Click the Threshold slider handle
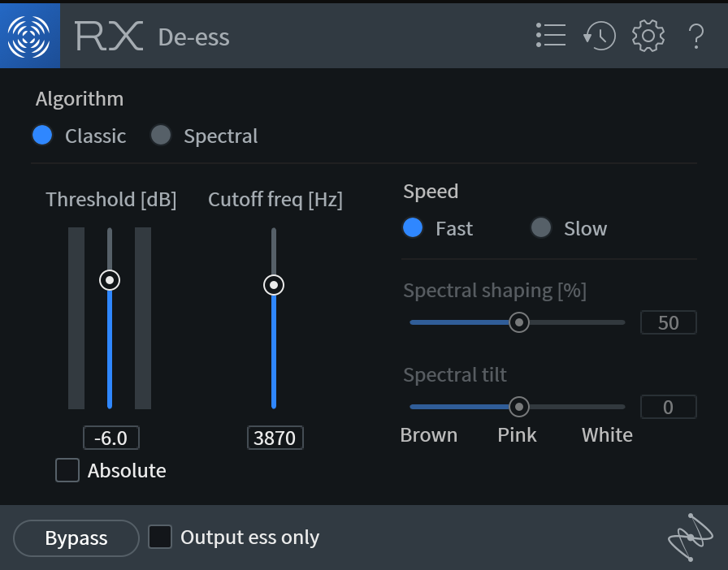Screen dimensions: 728x570 (x=110, y=280)
